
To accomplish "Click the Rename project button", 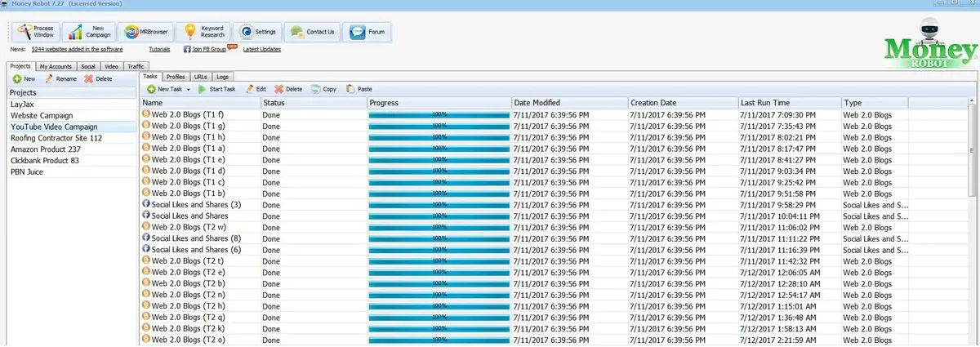I will click(x=60, y=79).
